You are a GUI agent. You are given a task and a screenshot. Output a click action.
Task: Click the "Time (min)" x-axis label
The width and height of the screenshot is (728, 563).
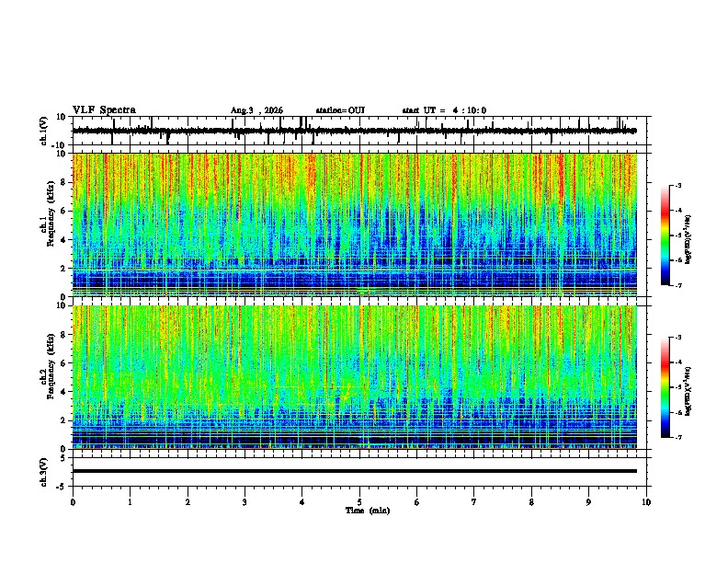[368, 511]
